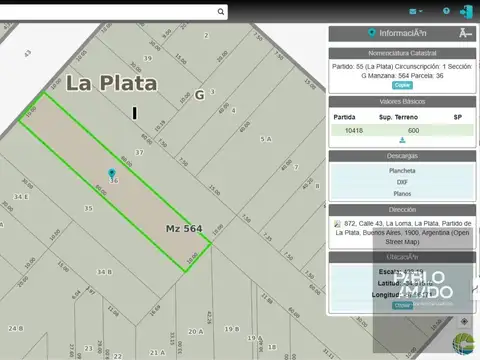Open the Plancheta download link
This screenshot has height=360, width=480.
tap(402, 171)
